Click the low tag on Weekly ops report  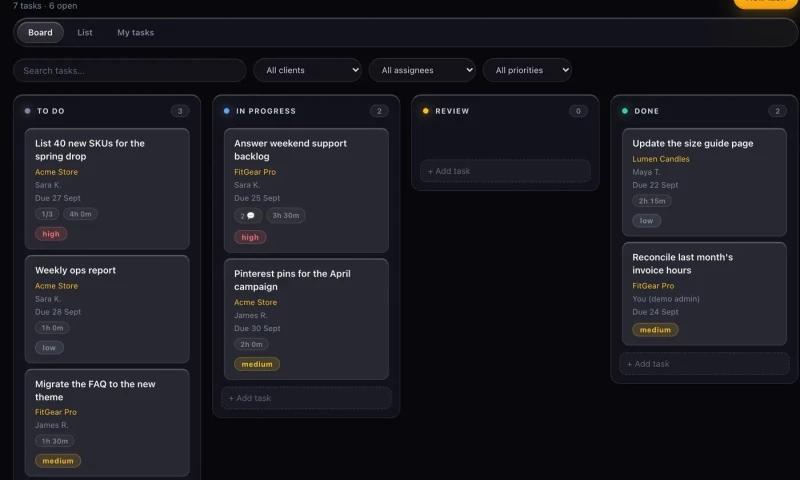point(49,347)
